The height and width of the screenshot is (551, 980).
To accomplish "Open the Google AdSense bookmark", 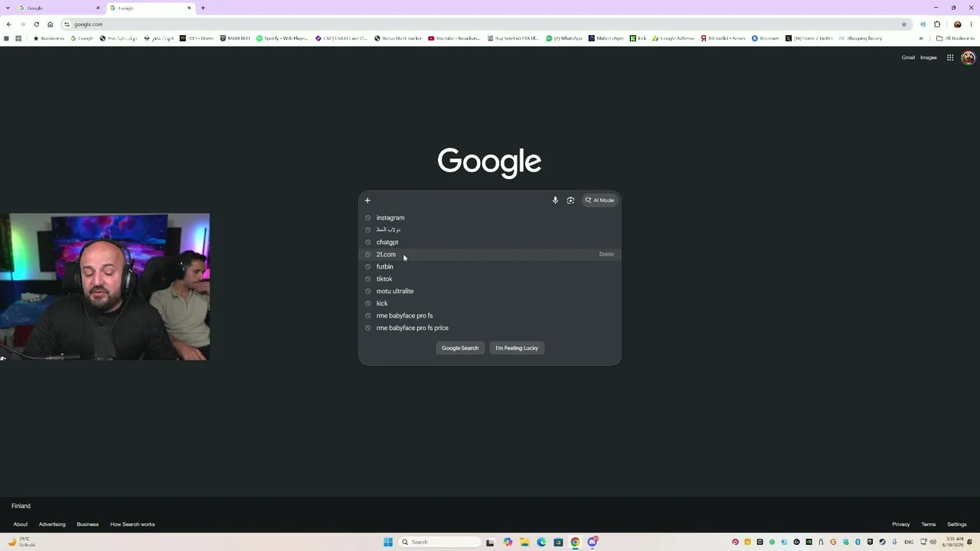I will (673, 38).
